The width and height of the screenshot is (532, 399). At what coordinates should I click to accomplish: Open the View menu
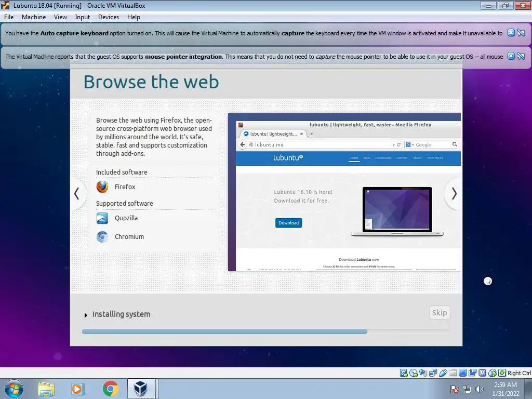tap(60, 17)
